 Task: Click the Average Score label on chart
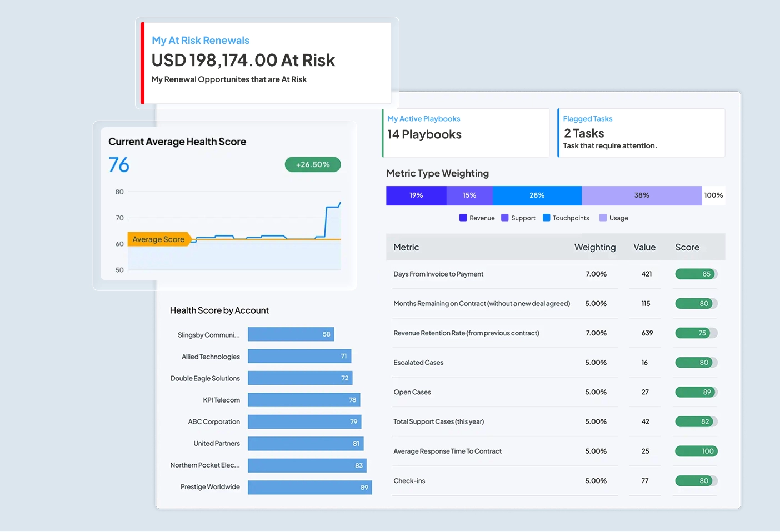158,239
